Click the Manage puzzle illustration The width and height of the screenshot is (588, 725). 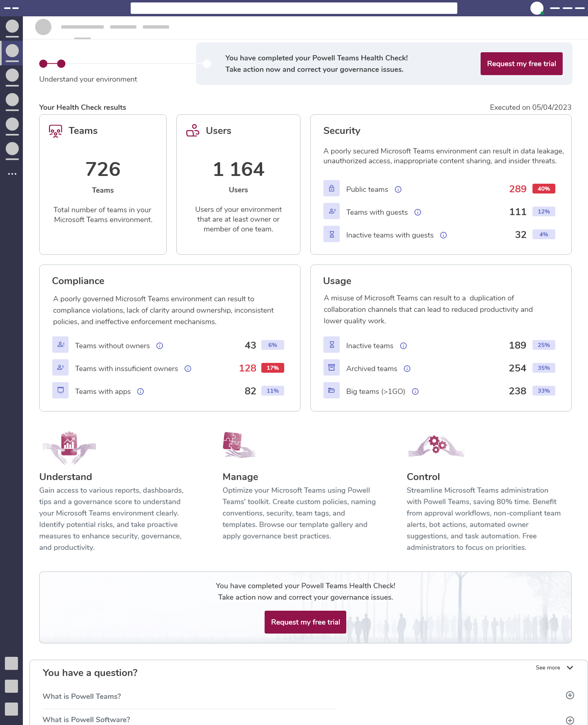click(239, 445)
